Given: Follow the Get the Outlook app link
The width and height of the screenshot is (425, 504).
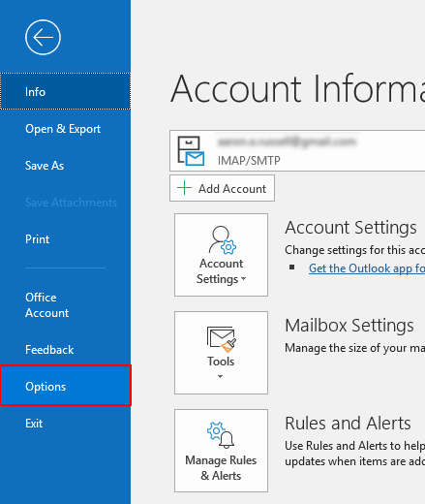Looking at the screenshot, I should pos(367,268).
